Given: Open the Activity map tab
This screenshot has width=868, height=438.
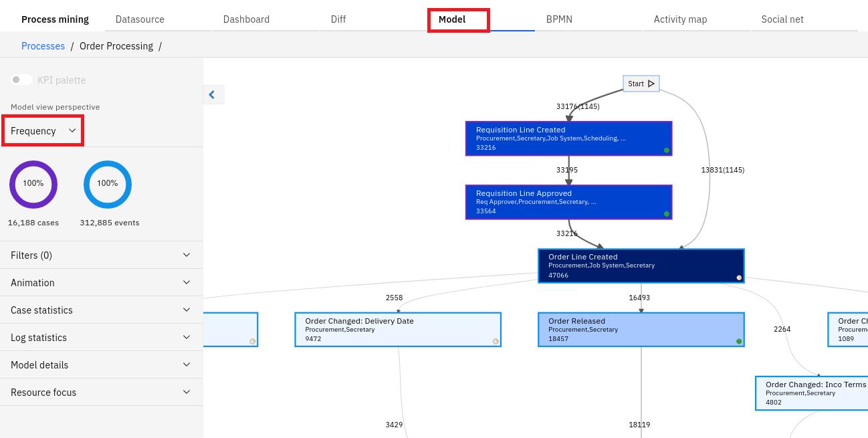Looking at the screenshot, I should click(680, 19).
